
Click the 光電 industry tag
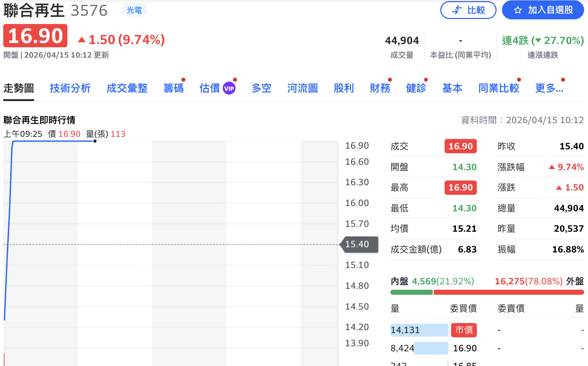tap(134, 10)
